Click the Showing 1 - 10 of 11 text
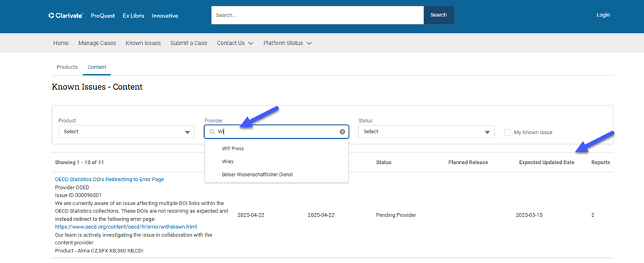The width and height of the screenshot is (644, 263). point(78,163)
